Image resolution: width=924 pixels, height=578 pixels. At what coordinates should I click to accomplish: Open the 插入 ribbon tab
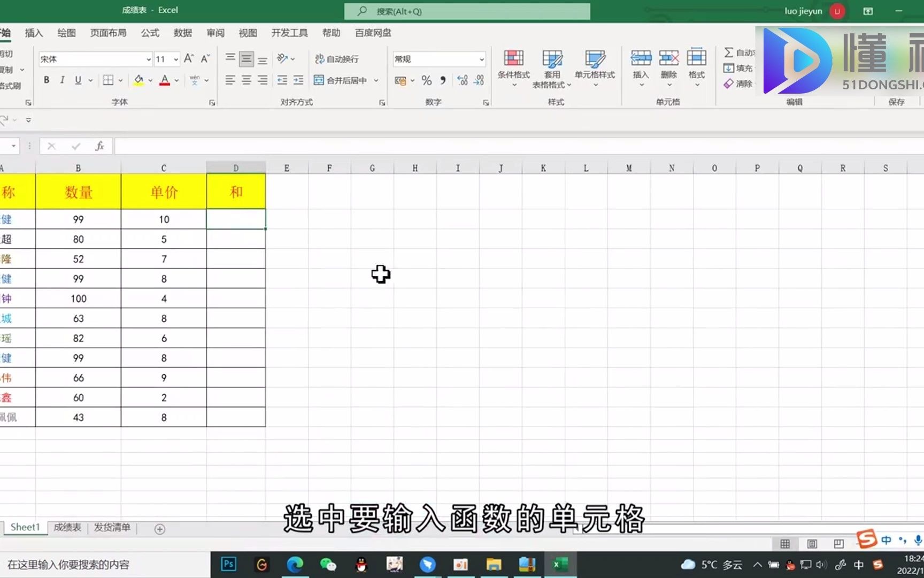point(34,33)
